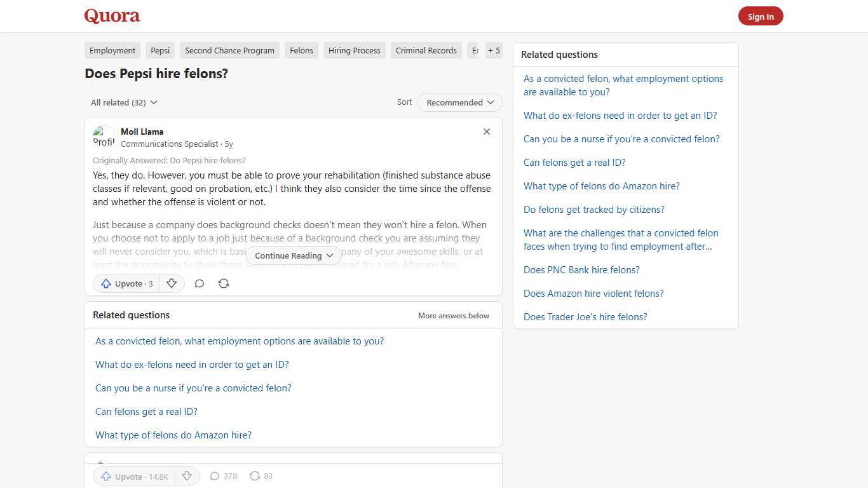Show the + 5 more topic tags
Screen dimensions: 868x488
pyautogui.click(x=494, y=50)
